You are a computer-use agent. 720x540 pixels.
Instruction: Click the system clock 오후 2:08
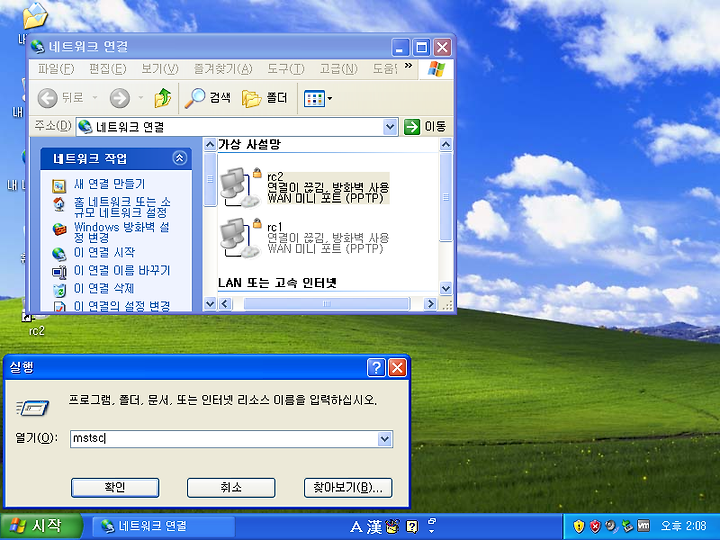[x=683, y=526]
